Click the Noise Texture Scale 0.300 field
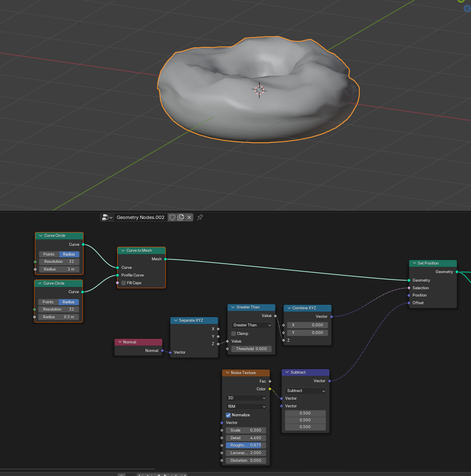This screenshot has width=471, height=476. 246,430
